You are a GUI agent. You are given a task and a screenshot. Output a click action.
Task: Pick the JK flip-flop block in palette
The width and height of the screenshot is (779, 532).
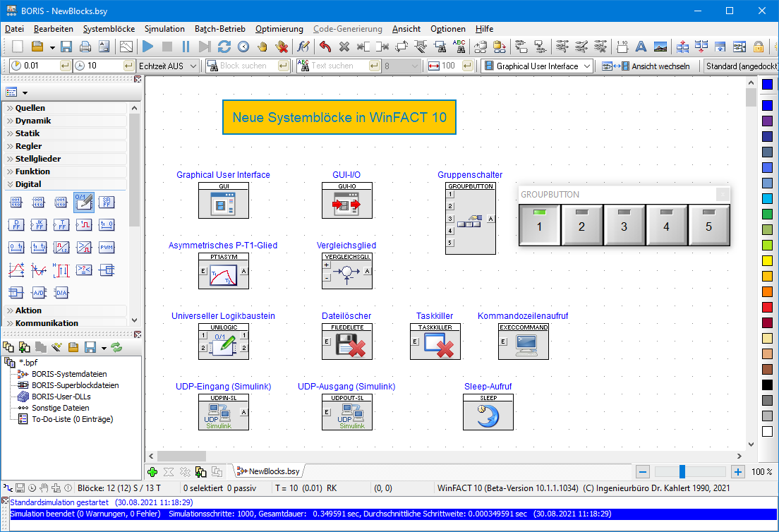39,225
